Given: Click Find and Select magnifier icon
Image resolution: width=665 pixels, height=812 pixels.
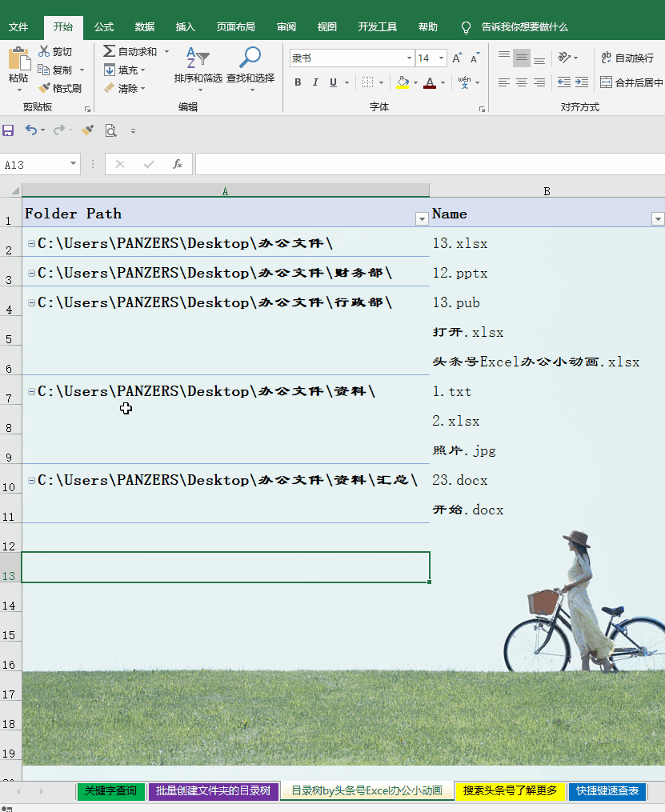Looking at the screenshot, I should click(x=249, y=56).
